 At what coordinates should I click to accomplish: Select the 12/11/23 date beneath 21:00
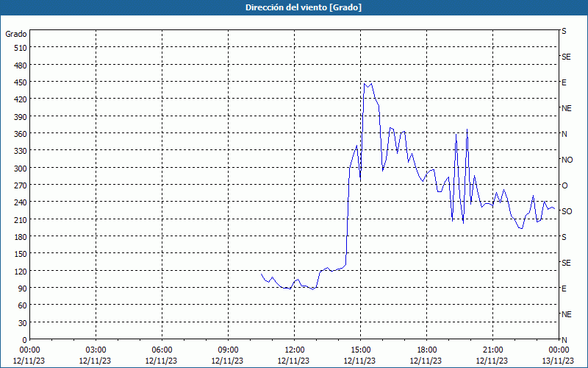[492, 361]
